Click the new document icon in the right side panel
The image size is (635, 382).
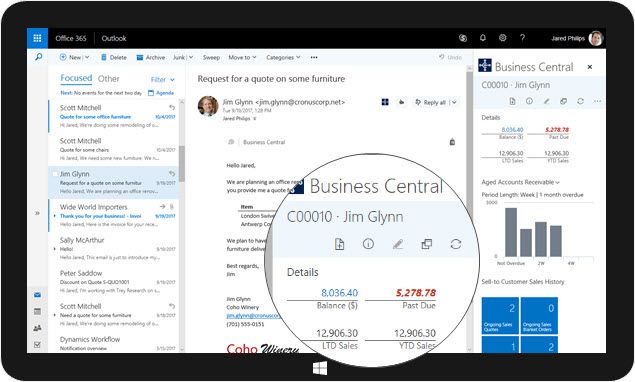click(512, 101)
